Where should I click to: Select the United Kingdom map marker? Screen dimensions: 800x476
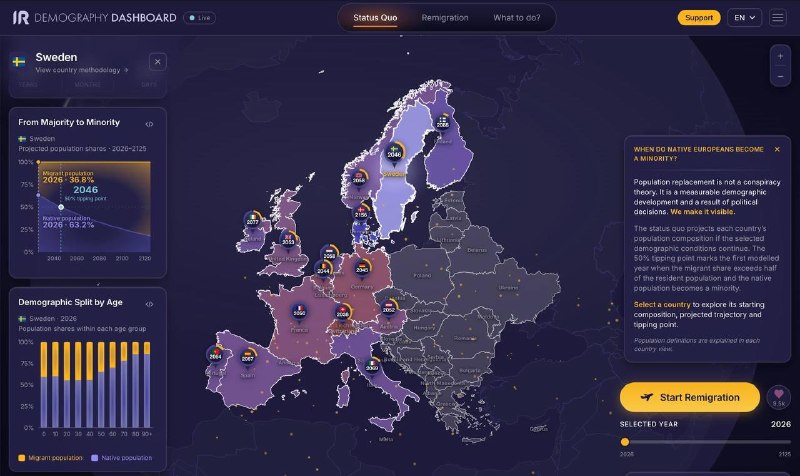[288, 240]
